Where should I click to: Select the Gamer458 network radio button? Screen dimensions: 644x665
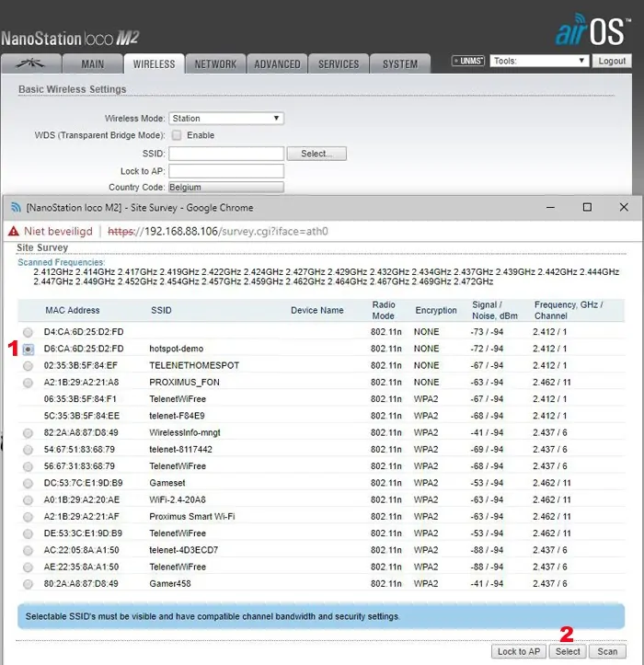[29, 584]
